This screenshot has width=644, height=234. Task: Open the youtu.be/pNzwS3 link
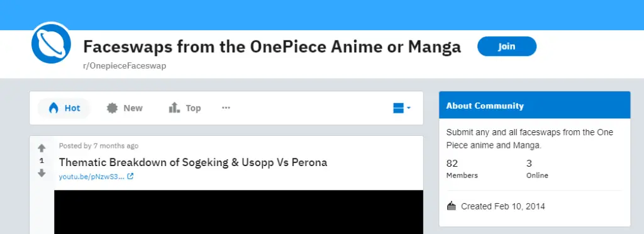[91, 177]
